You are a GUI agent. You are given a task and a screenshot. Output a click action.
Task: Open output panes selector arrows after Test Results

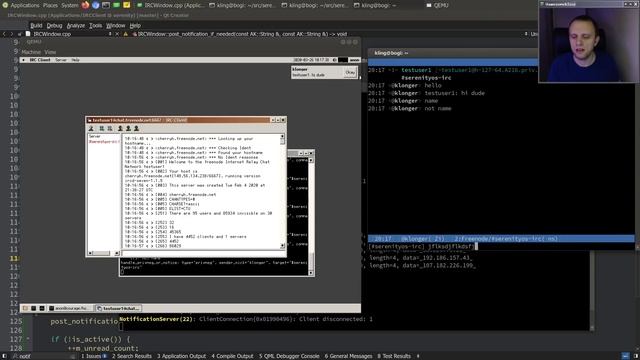(418, 356)
